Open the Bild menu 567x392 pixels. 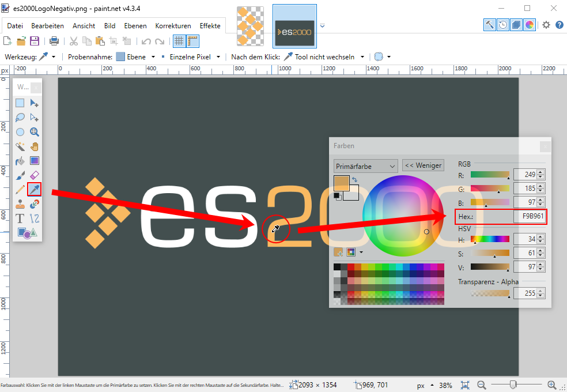(x=109, y=26)
